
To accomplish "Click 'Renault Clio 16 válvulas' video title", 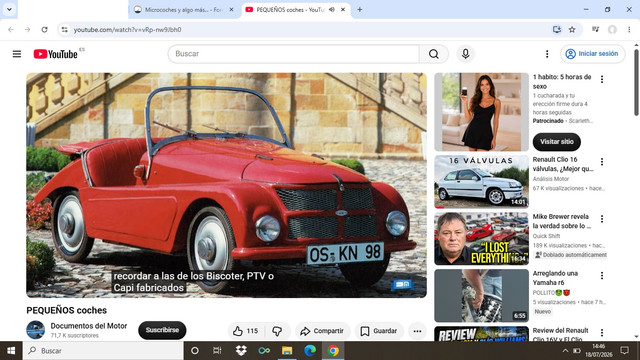I will 563,164.
